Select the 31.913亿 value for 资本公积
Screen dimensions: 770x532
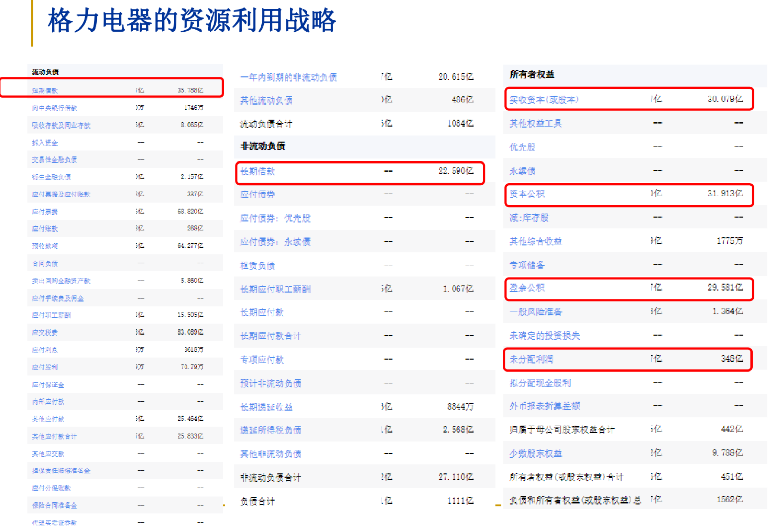[725, 193]
